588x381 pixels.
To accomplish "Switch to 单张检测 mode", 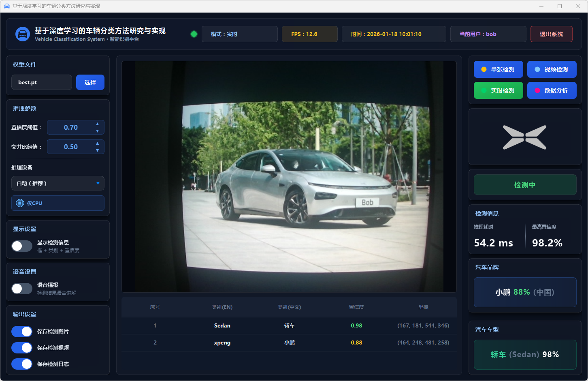I will pyautogui.click(x=498, y=69).
